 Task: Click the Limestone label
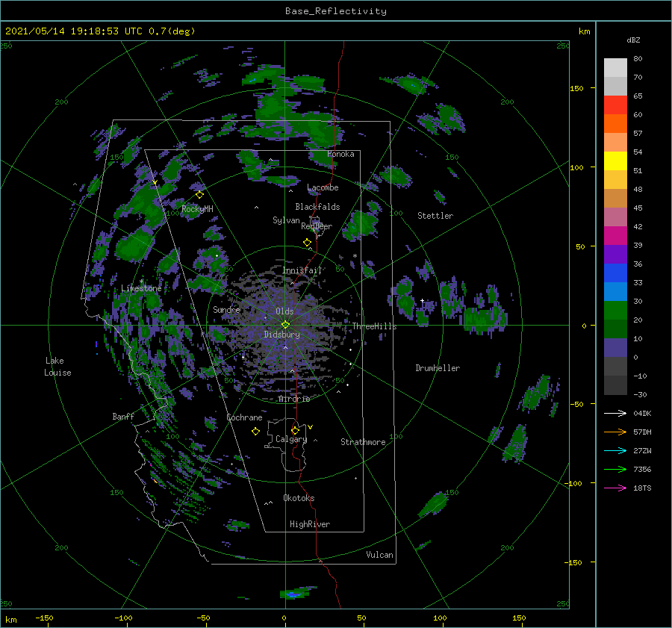tap(141, 288)
